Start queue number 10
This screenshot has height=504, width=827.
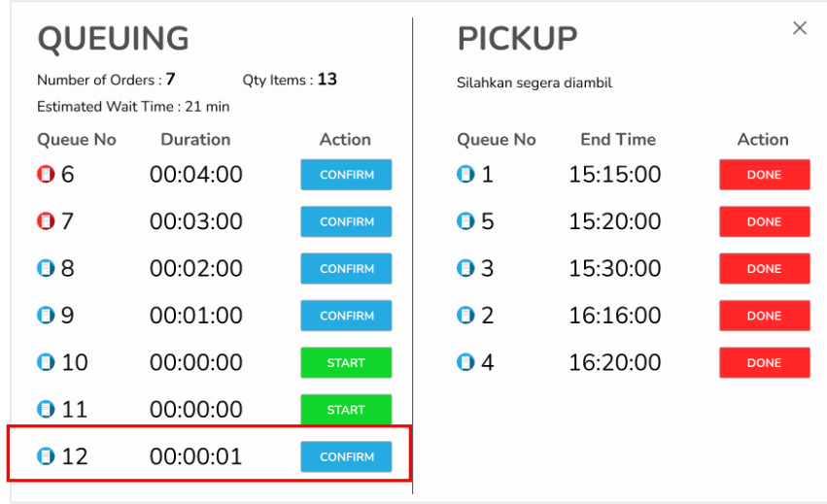pyautogui.click(x=346, y=362)
